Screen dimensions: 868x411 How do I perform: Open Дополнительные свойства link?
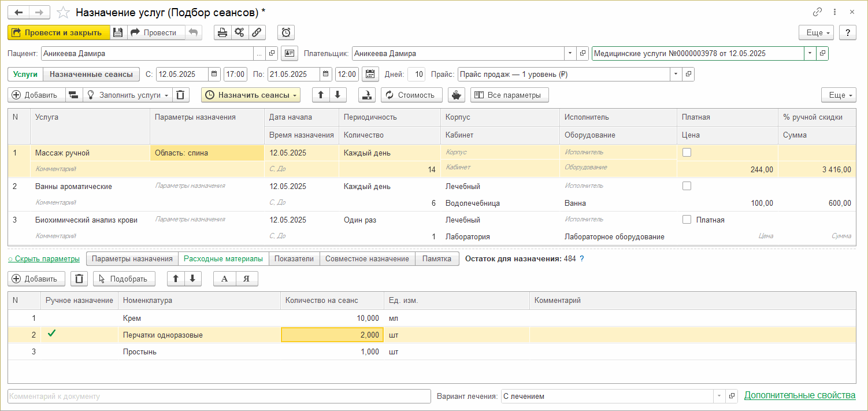coord(799,395)
